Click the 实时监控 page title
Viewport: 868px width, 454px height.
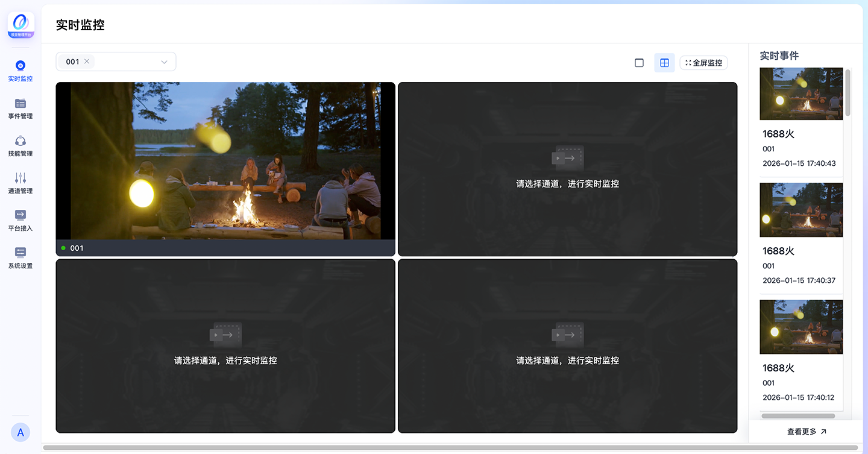(80, 25)
